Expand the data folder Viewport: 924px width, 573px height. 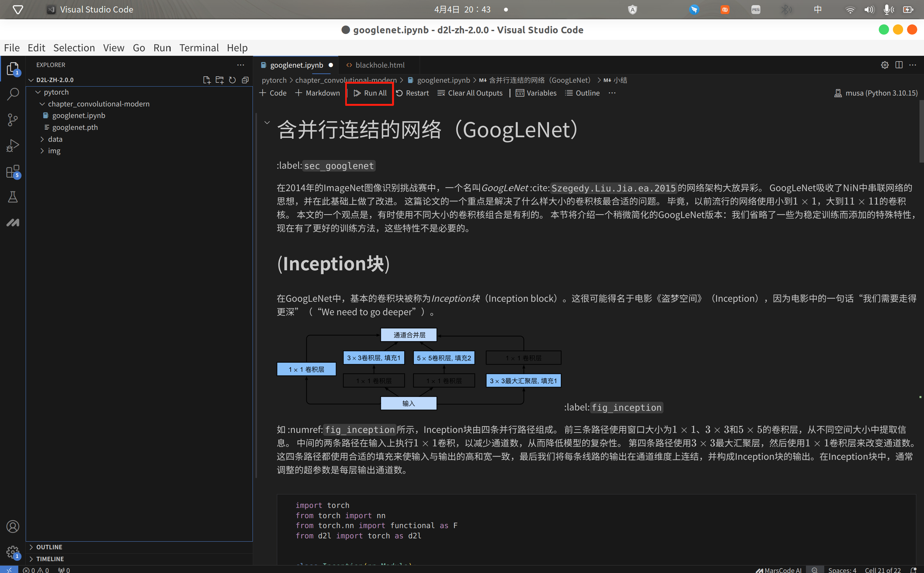tap(55, 139)
